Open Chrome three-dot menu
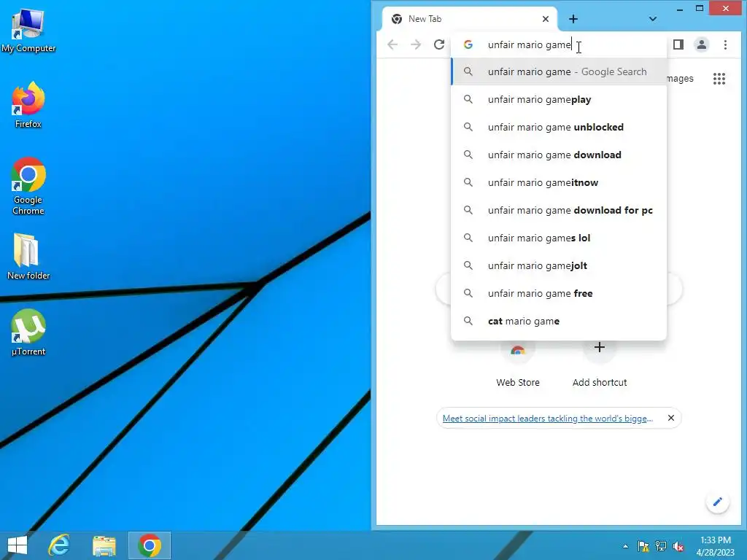Viewport: 747px width, 560px height. tap(725, 44)
